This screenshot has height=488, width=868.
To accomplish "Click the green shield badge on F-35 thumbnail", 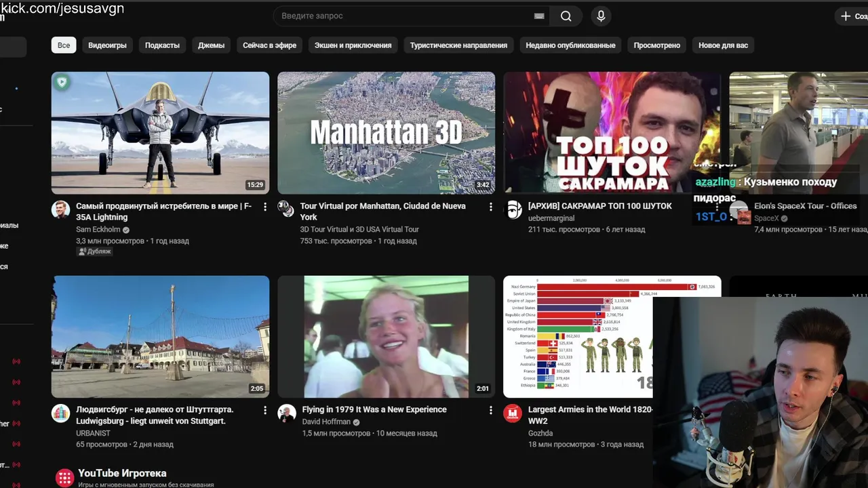I will tap(62, 83).
